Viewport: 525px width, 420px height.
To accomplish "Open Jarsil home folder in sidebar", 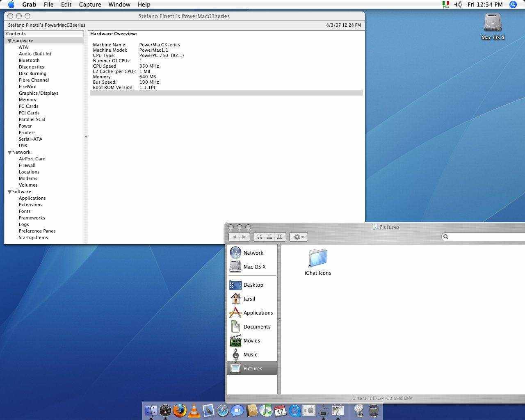I will pos(252,299).
